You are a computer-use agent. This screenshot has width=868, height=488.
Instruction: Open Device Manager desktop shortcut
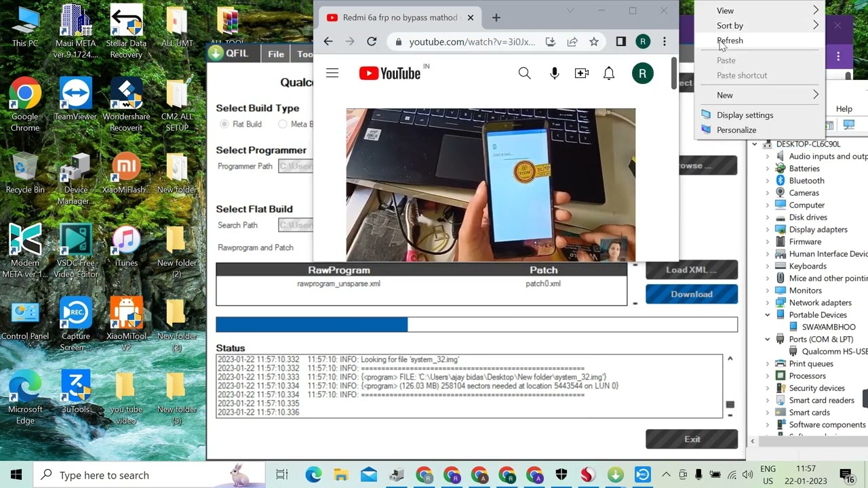75,179
